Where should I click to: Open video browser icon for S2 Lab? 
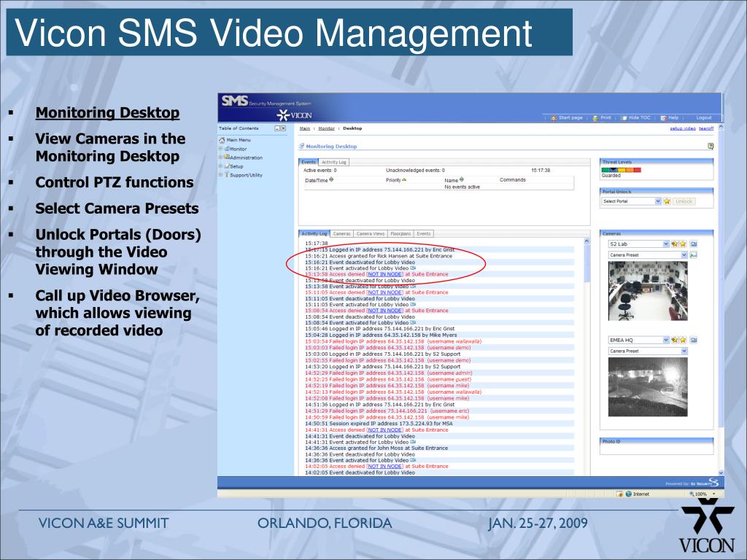[694, 244]
